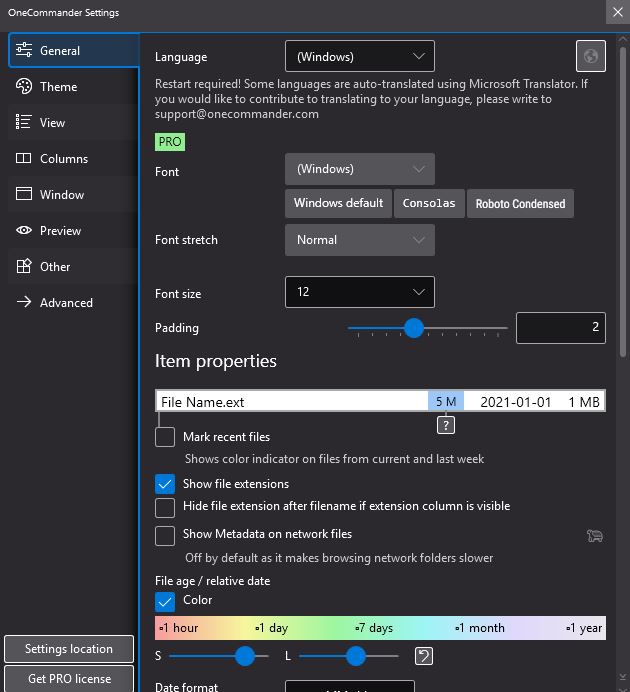630x692 pixels.
Task: Enable Show Metadata on network files
Action: coord(165,536)
